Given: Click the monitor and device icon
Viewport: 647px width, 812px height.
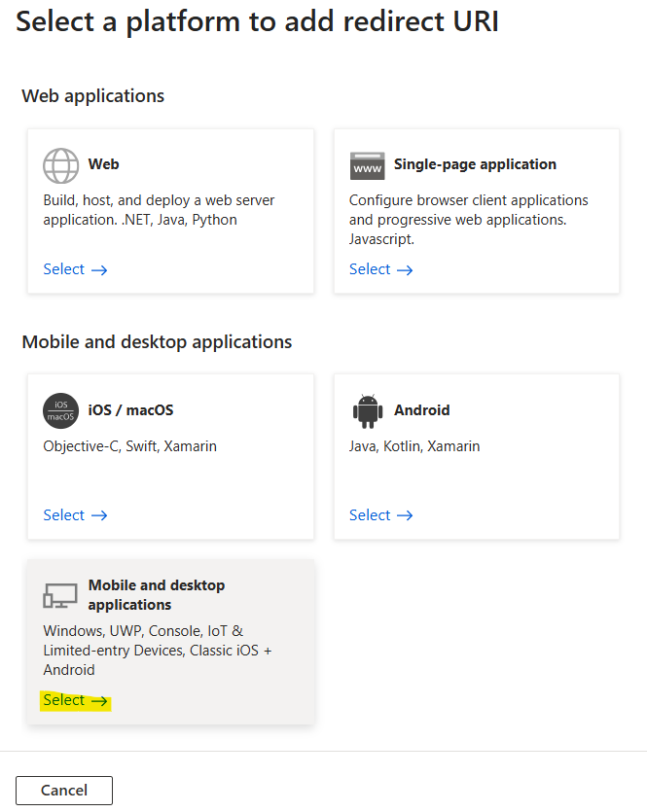Looking at the screenshot, I should 60,595.
